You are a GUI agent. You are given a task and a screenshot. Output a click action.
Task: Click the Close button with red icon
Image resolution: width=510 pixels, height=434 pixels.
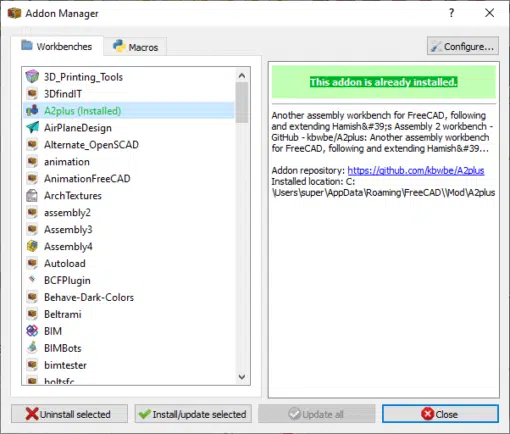click(x=440, y=414)
